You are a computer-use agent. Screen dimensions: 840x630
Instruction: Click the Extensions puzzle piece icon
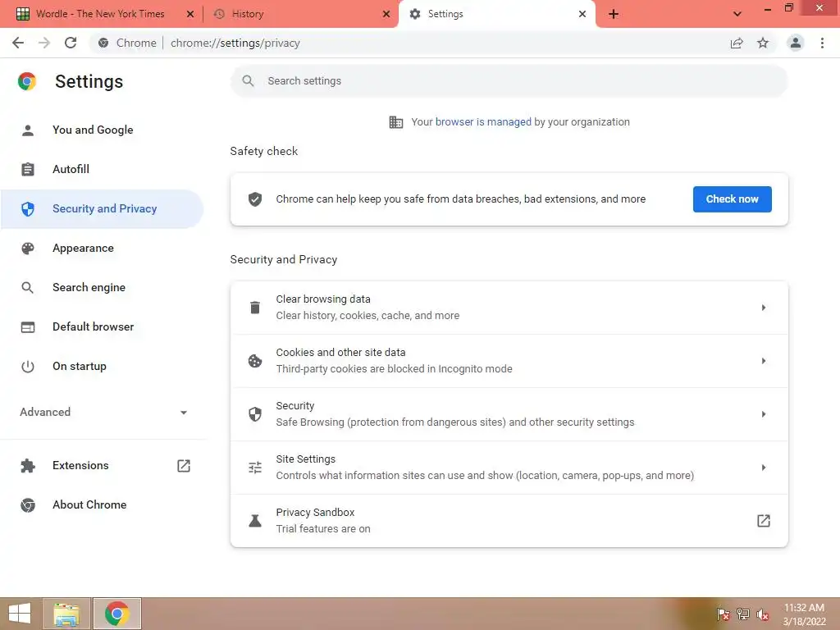tap(27, 466)
